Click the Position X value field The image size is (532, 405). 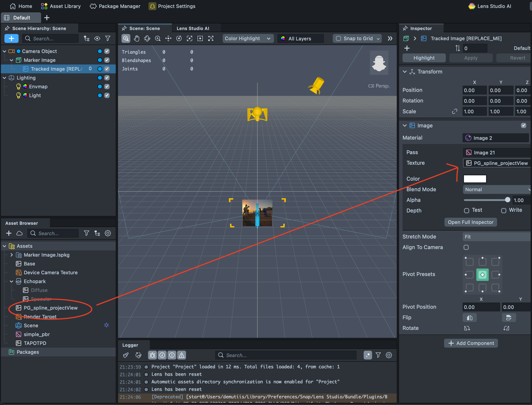point(474,90)
